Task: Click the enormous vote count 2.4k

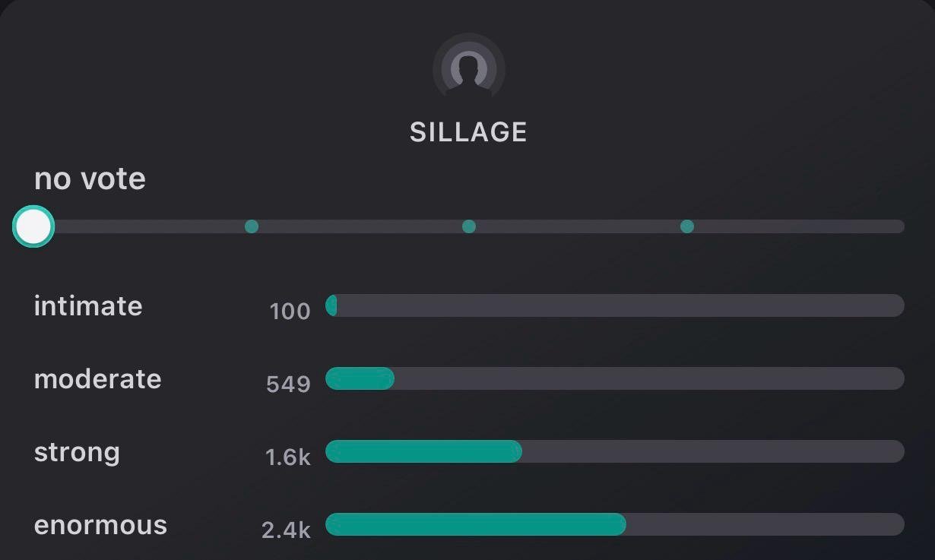Action: pyautogui.click(x=286, y=530)
